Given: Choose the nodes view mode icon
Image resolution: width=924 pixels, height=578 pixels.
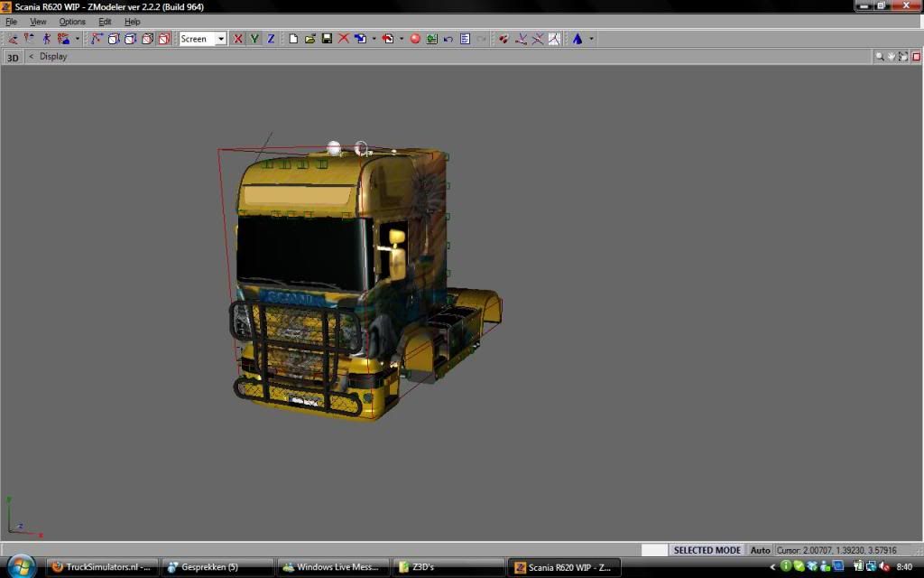Looking at the screenshot, I should (97, 39).
